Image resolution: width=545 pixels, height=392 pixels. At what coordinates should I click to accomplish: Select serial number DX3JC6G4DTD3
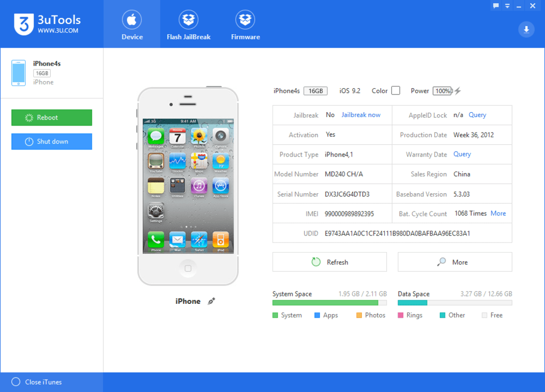(x=347, y=194)
